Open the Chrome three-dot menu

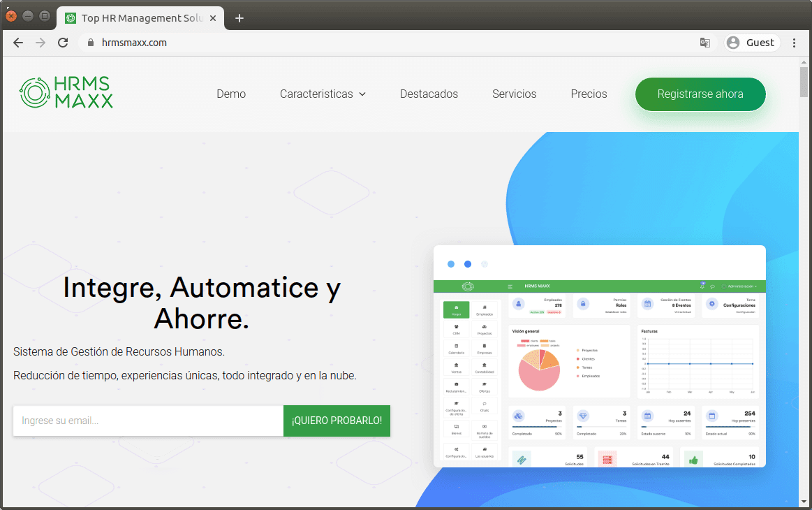tap(794, 43)
